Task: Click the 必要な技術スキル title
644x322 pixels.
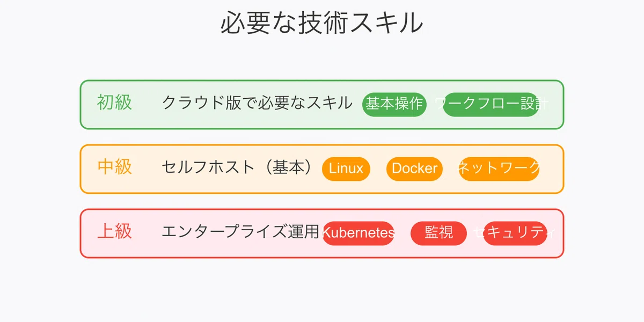Action: pyautogui.click(x=322, y=23)
